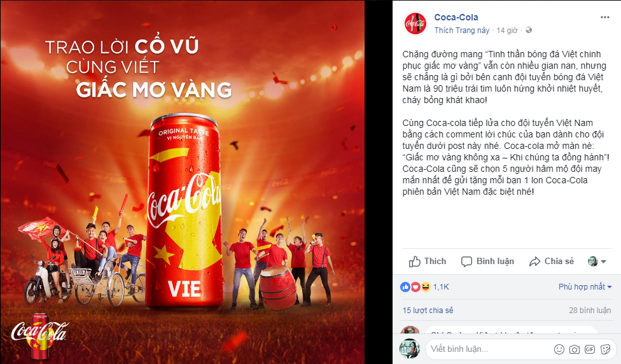
Task: Click the Viết bình luận input field
Action: (x=490, y=349)
